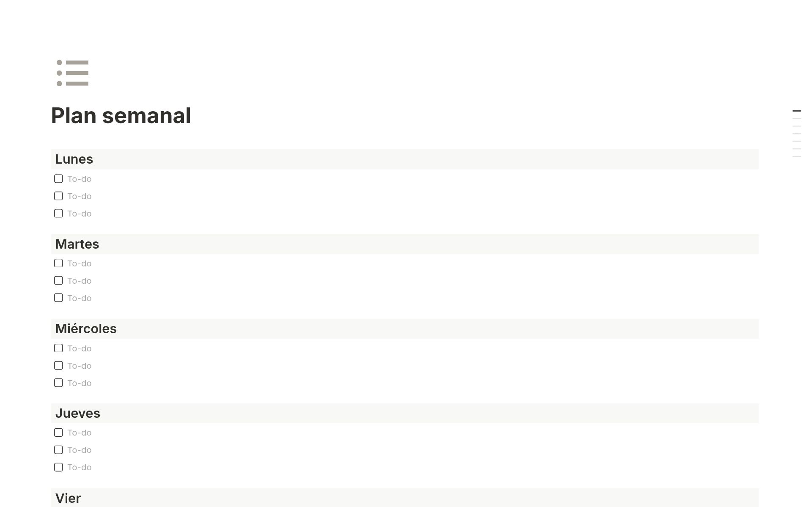Check the third to-do under Martes
Image resolution: width=812 pixels, height=507 pixels.
pos(58,298)
